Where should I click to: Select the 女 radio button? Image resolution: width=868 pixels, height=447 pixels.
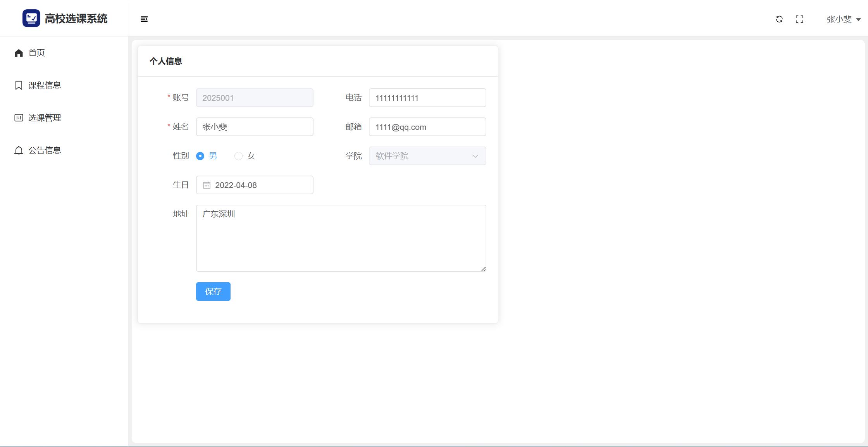(238, 156)
